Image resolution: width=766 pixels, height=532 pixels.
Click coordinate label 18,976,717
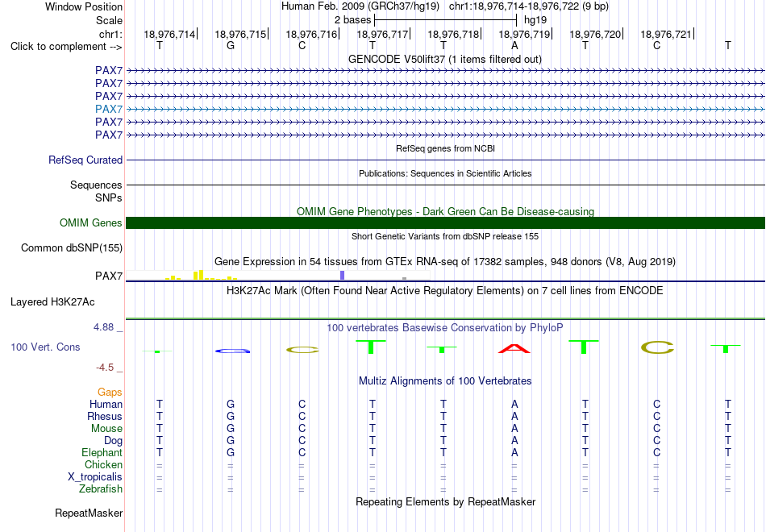(382, 34)
